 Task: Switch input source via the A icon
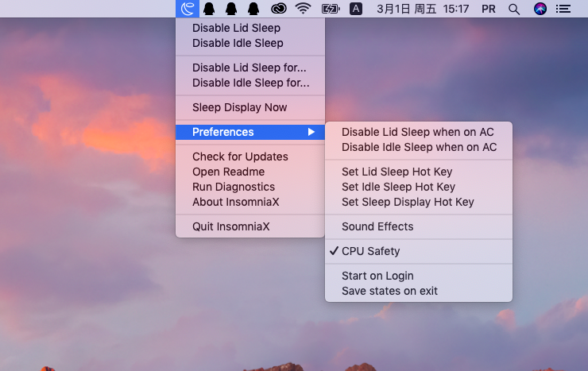[x=356, y=9]
